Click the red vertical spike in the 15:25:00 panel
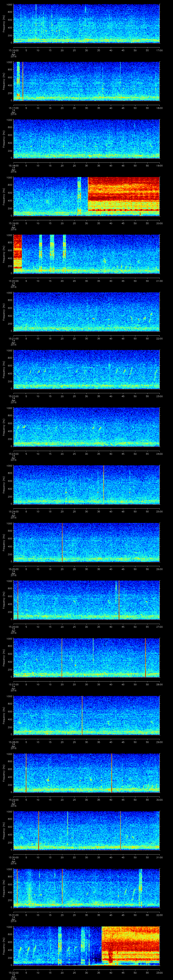The image size is (173, 980). click(62, 542)
